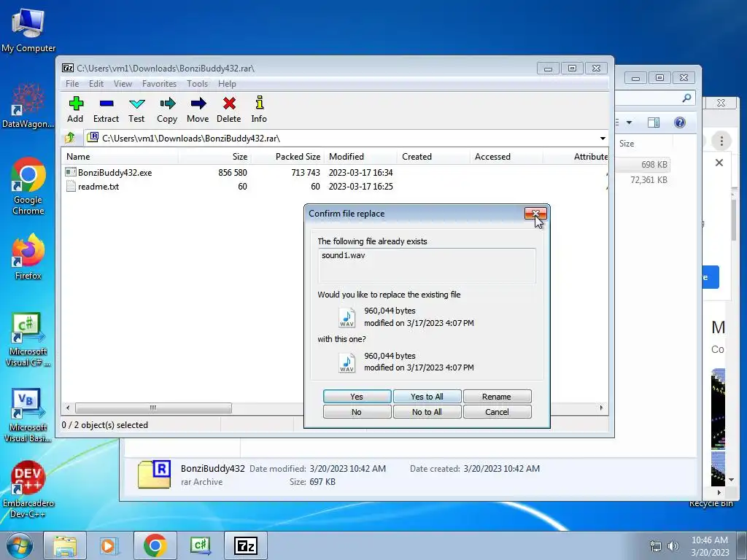Open the 7-Zip File menu
Screen dimensions: 747x560
pyautogui.click(x=72, y=84)
